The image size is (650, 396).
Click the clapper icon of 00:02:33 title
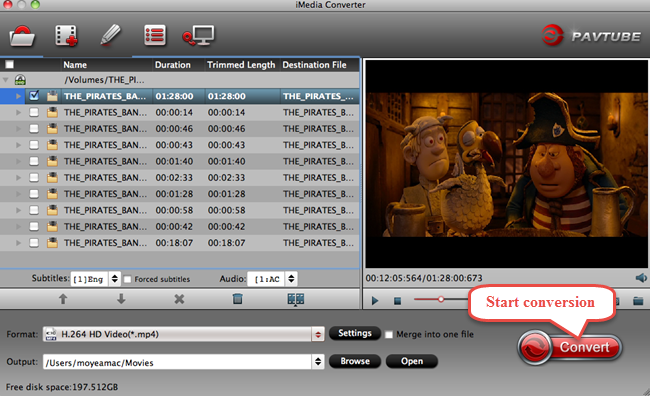tap(52, 177)
